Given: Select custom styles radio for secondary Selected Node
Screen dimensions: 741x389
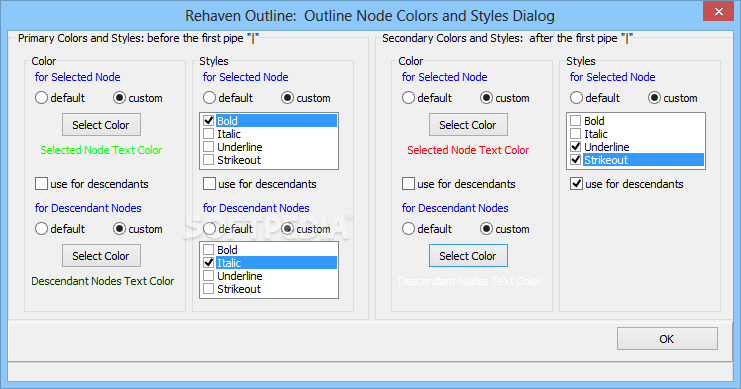Looking at the screenshot, I should point(655,98).
